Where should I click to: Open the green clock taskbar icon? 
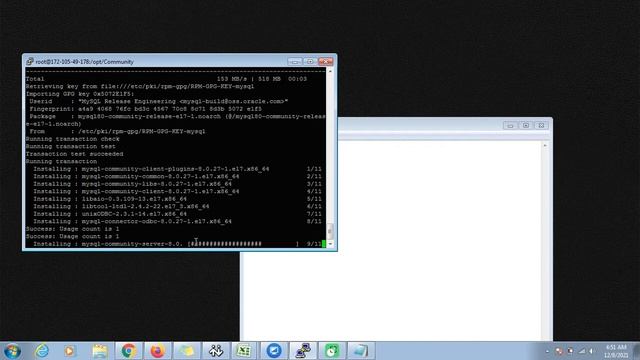tap(331, 351)
